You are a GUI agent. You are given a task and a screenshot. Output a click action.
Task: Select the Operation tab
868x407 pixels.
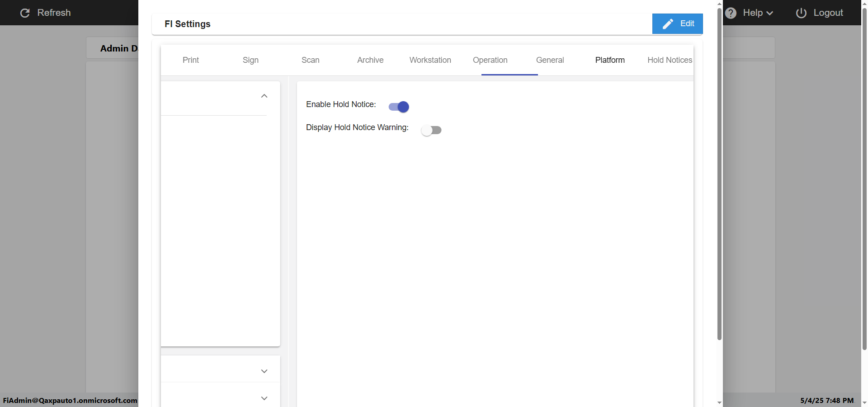coord(490,60)
